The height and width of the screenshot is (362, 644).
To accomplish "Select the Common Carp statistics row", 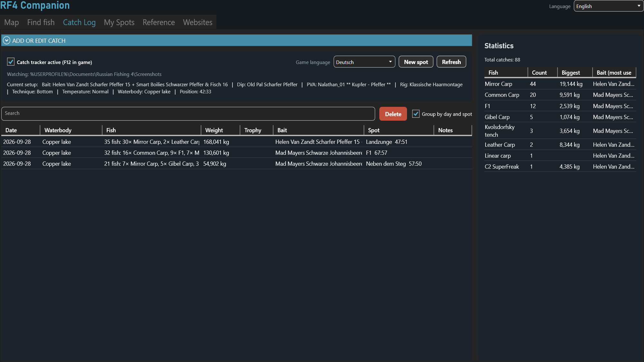I will pos(560,95).
